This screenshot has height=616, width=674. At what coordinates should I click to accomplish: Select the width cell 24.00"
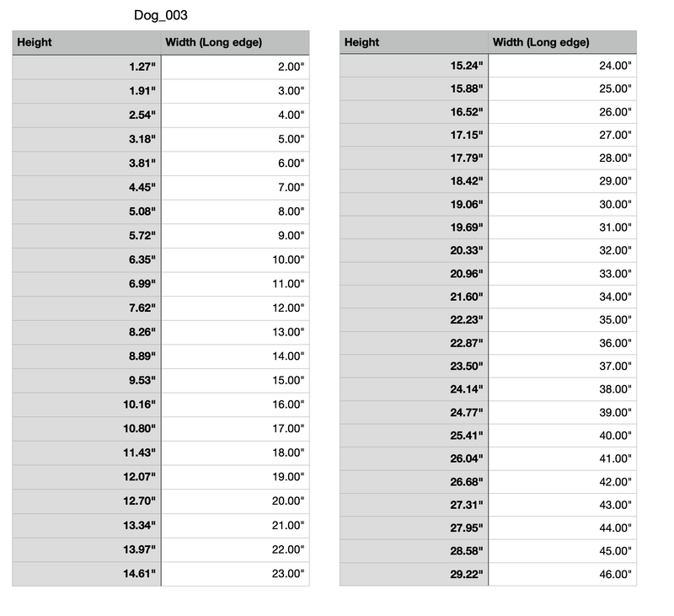point(562,66)
